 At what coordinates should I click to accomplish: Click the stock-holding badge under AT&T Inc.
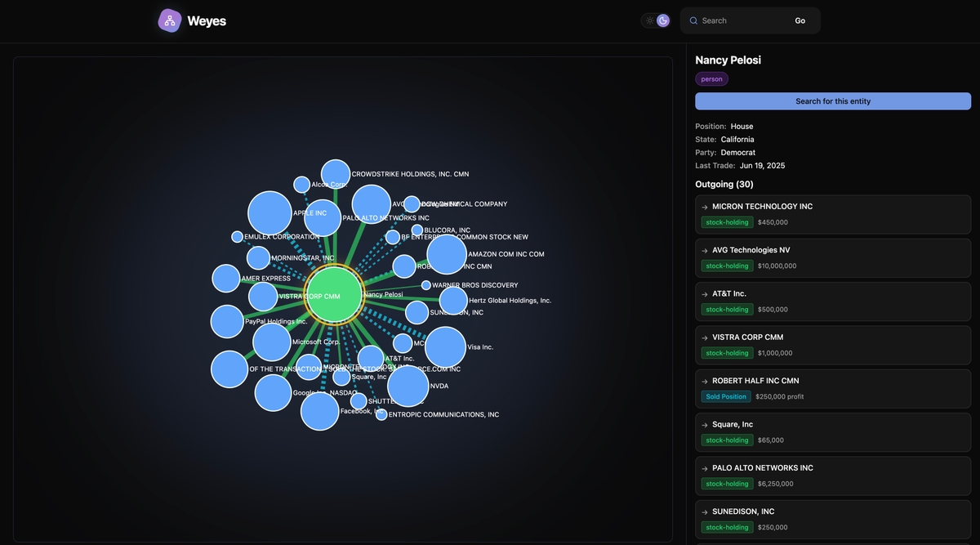(727, 309)
